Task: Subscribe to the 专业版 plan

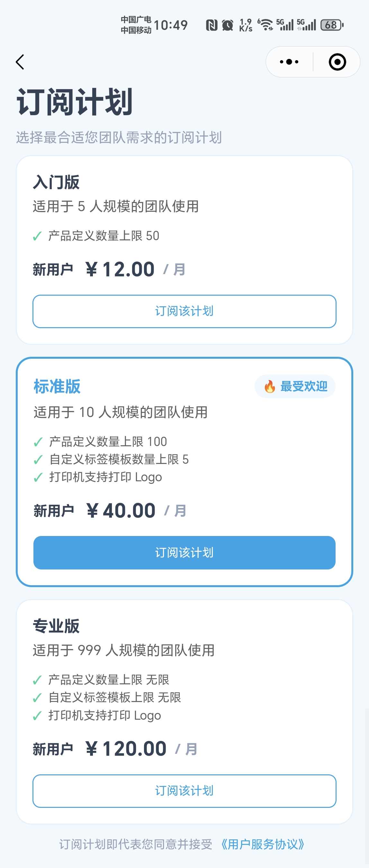Action: 184,790
